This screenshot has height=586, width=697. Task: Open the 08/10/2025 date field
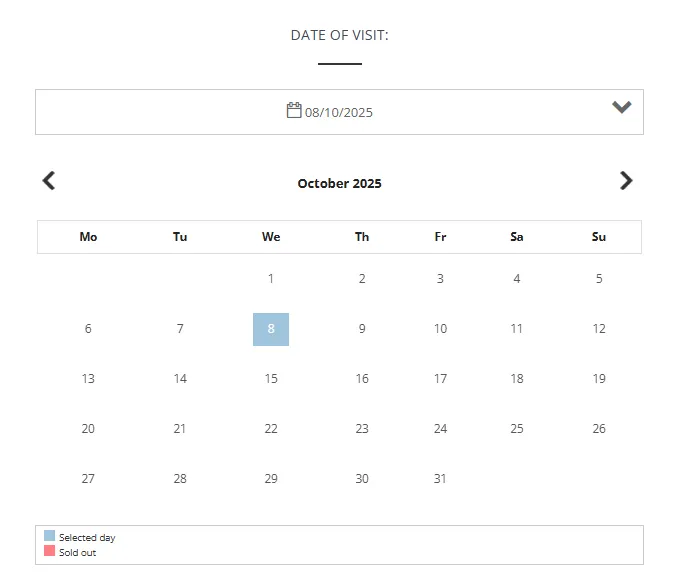click(x=339, y=112)
